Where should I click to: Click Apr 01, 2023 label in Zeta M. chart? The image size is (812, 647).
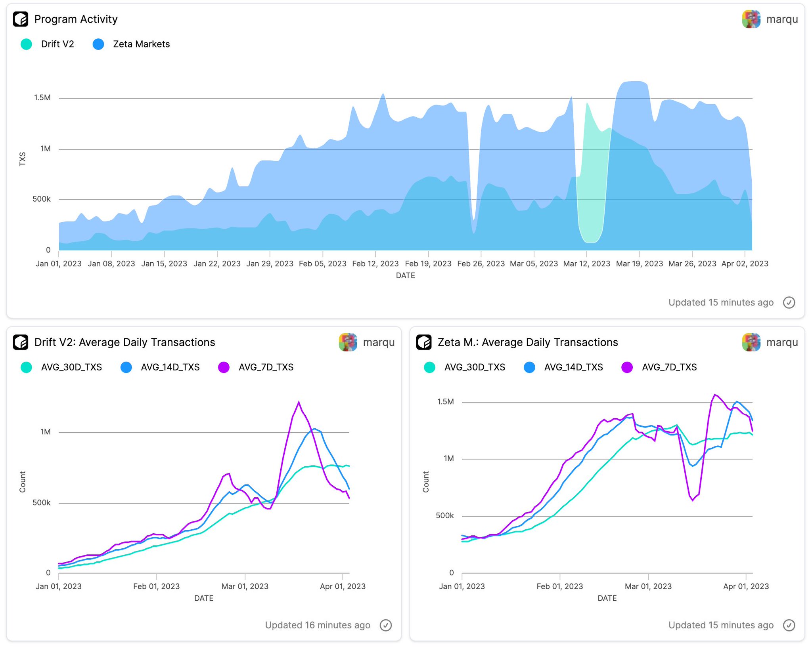tap(746, 586)
